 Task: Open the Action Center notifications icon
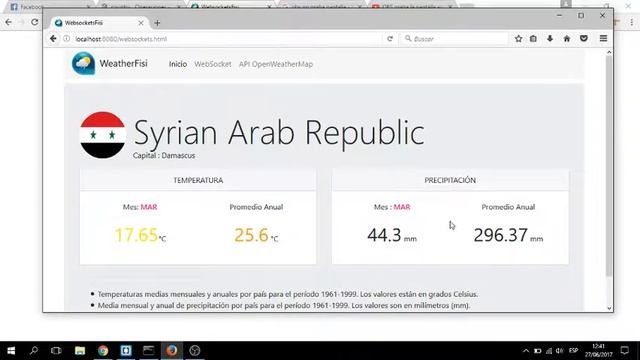coord(624,351)
